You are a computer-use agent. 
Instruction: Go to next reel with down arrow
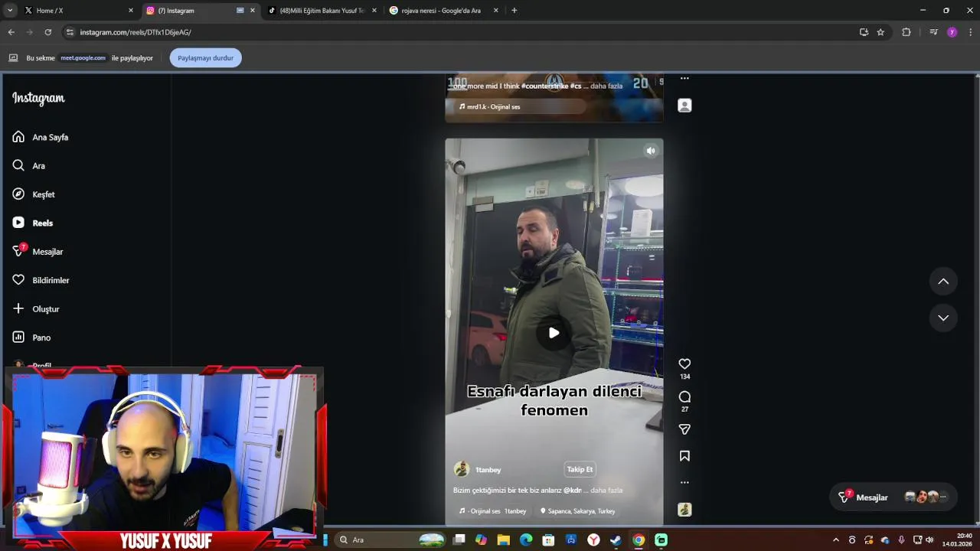coord(943,318)
